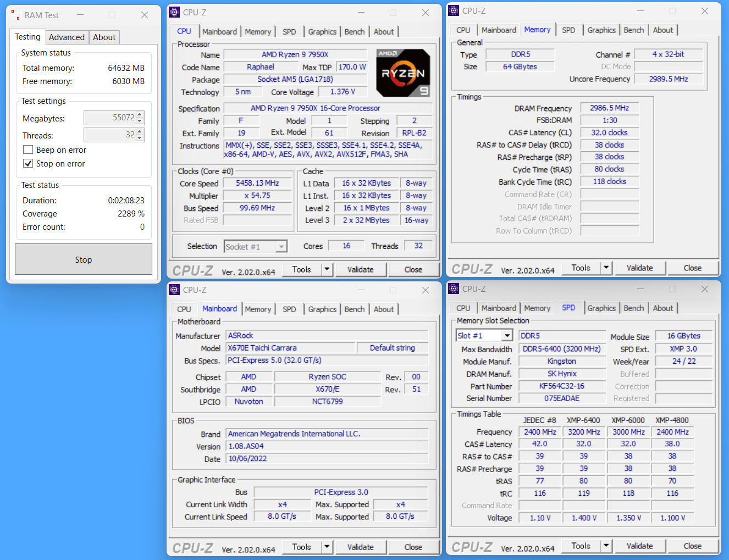Screen dimensions: 729x560
Task: Open the Bench tab in the CPU window
Action: [x=354, y=32]
